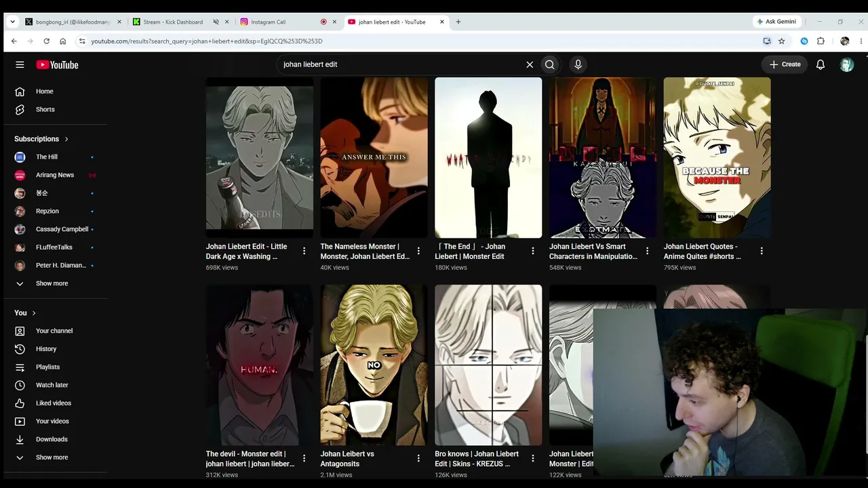The width and height of the screenshot is (868, 488).
Task: Open options for Johan Liebert Quotes video
Action: coord(762,251)
